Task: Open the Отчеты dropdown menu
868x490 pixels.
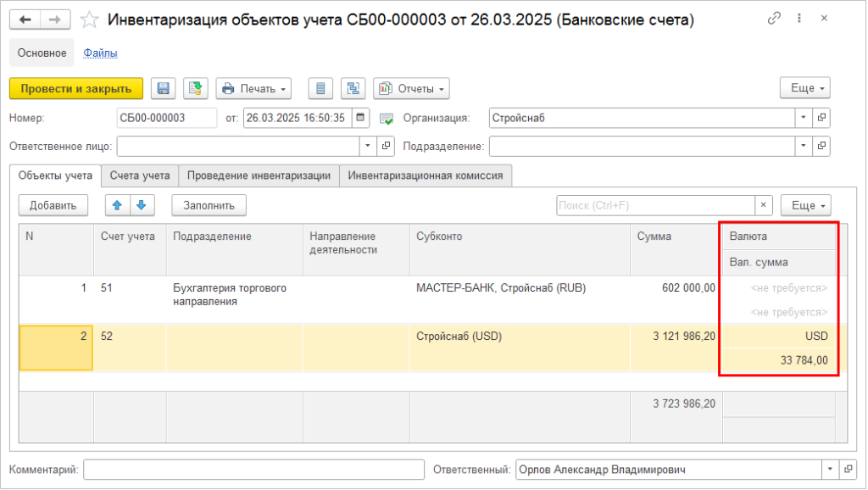Action: pos(411,88)
